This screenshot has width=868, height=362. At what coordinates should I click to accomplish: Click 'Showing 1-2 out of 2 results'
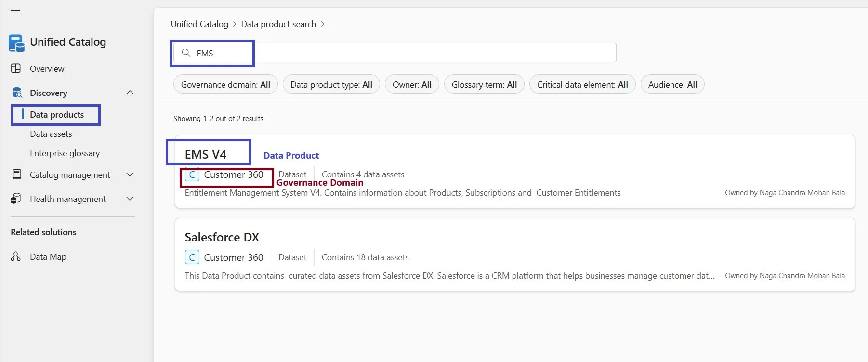218,119
